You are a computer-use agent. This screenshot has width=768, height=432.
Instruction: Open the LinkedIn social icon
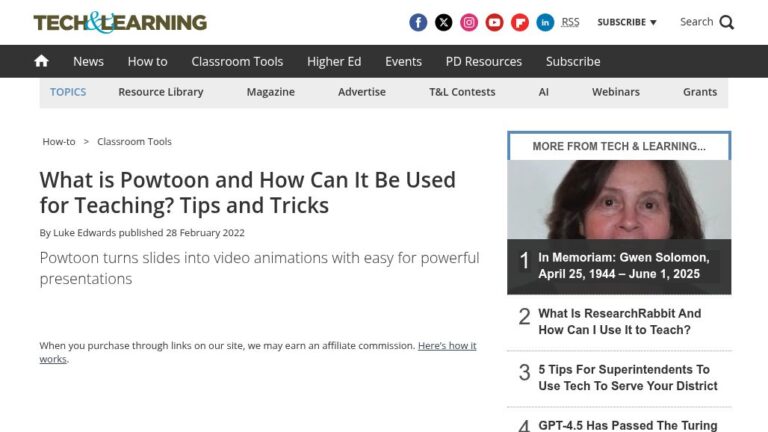click(545, 22)
